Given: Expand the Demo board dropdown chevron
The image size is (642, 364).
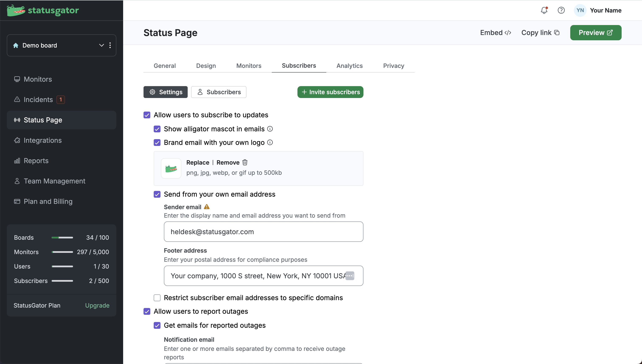Looking at the screenshot, I should [101, 45].
